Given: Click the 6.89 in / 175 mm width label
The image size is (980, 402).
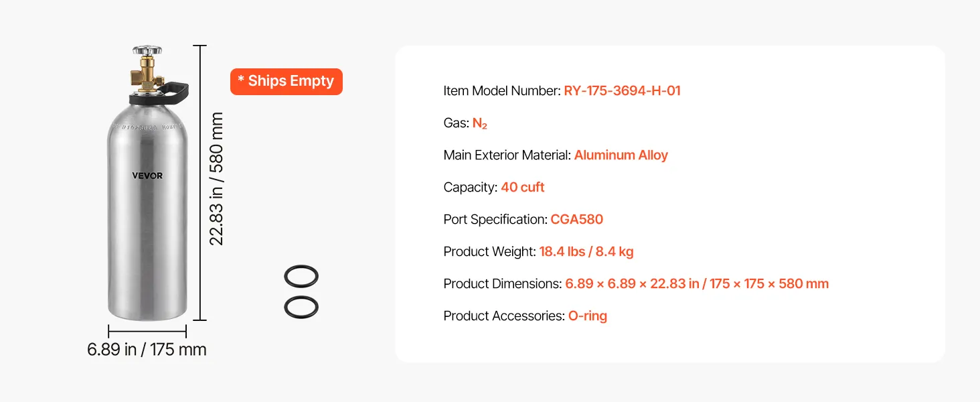Looking at the screenshot, I should point(147,350).
